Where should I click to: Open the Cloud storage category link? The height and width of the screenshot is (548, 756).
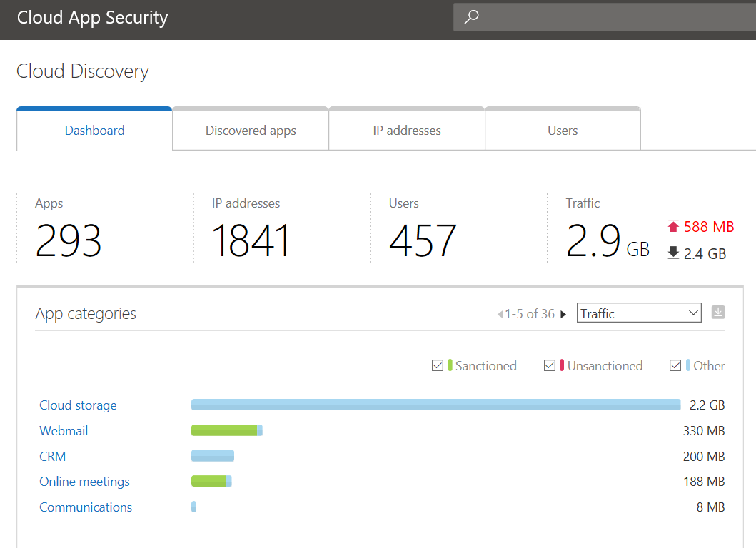(x=78, y=405)
